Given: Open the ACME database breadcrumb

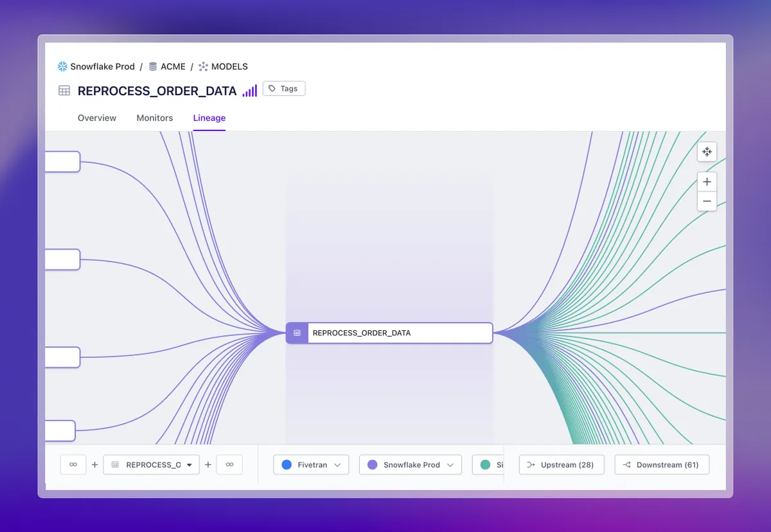Looking at the screenshot, I should click(x=173, y=66).
